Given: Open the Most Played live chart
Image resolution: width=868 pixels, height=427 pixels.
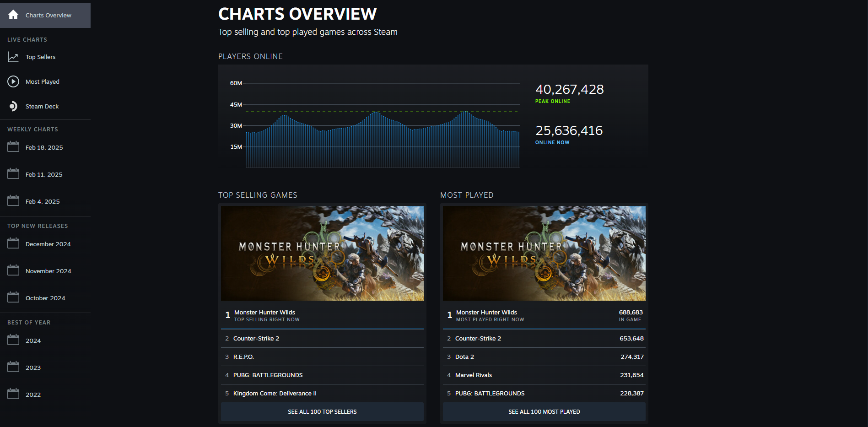Looking at the screenshot, I should click(45, 81).
